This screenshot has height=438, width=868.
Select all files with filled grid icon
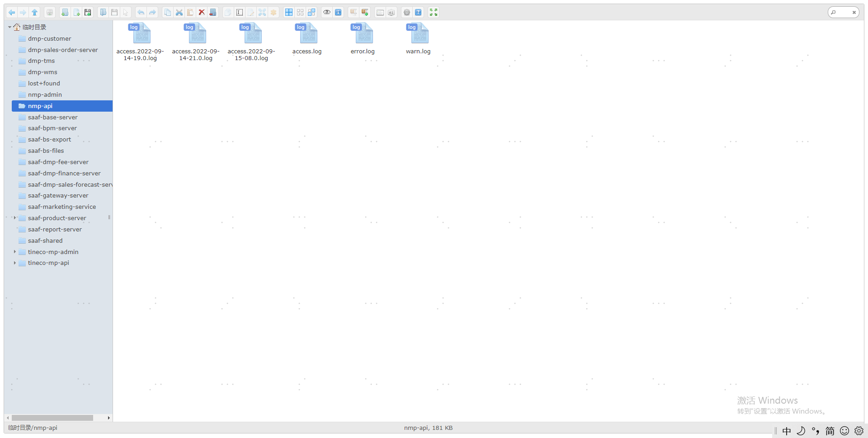point(289,12)
